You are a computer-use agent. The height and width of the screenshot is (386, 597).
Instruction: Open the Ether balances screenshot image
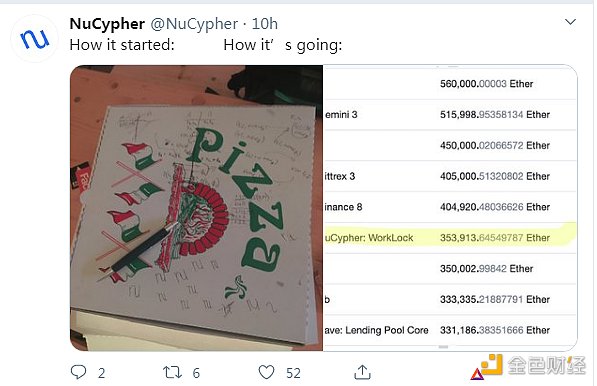point(450,208)
